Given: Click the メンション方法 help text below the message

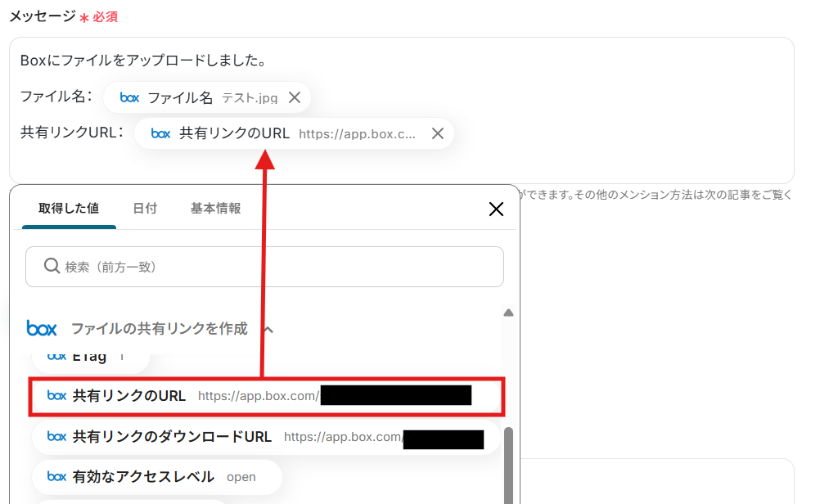Looking at the screenshot, I should point(656,195).
